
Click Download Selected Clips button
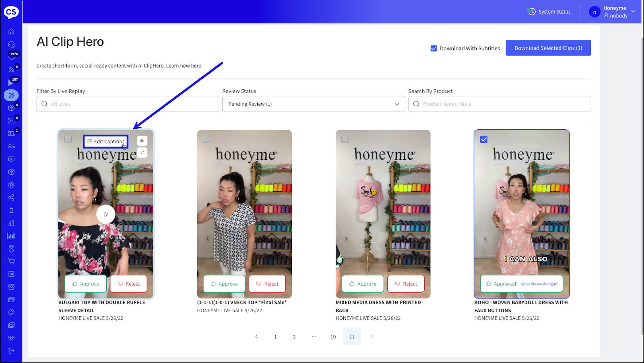(x=548, y=48)
